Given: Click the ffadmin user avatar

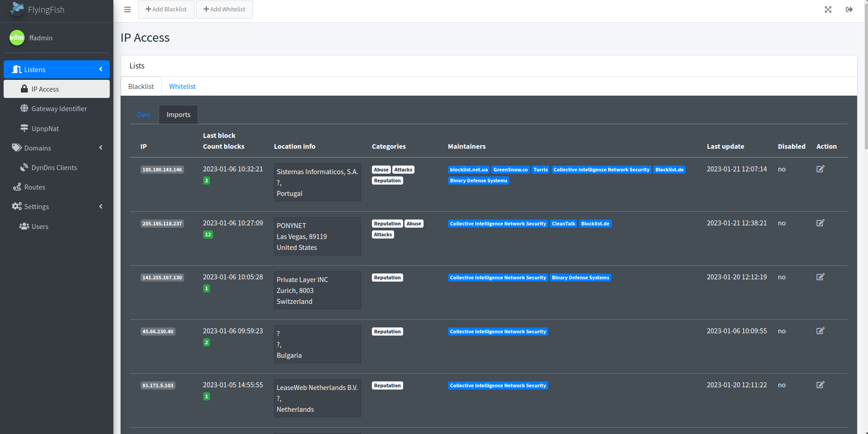Looking at the screenshot, I should pos(17,38).
